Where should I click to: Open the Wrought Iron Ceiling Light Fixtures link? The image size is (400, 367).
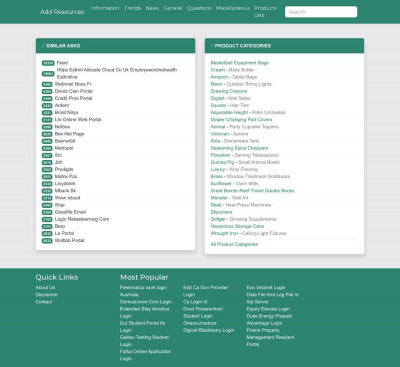coord(248,233)
